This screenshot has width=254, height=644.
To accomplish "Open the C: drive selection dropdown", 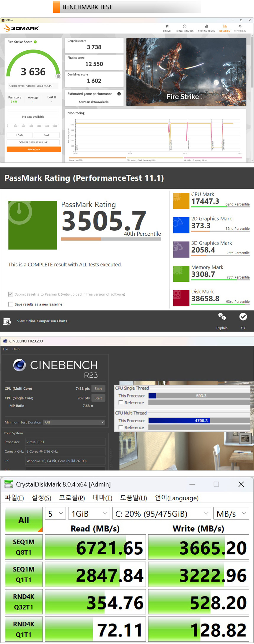I will [162, 514].
